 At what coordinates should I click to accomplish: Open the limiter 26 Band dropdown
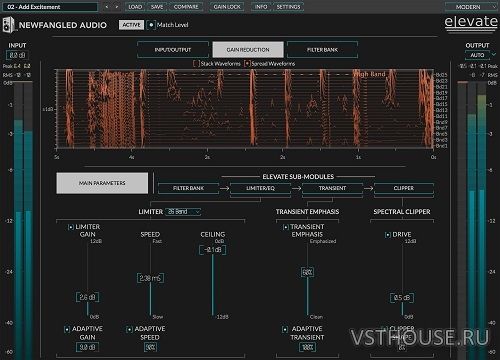coord(183,212)
